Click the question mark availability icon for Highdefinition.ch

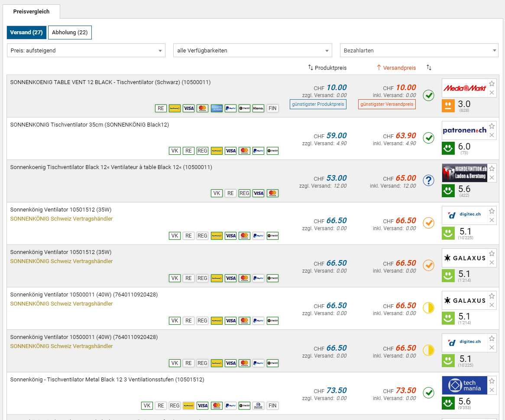[x=428, y=180]
